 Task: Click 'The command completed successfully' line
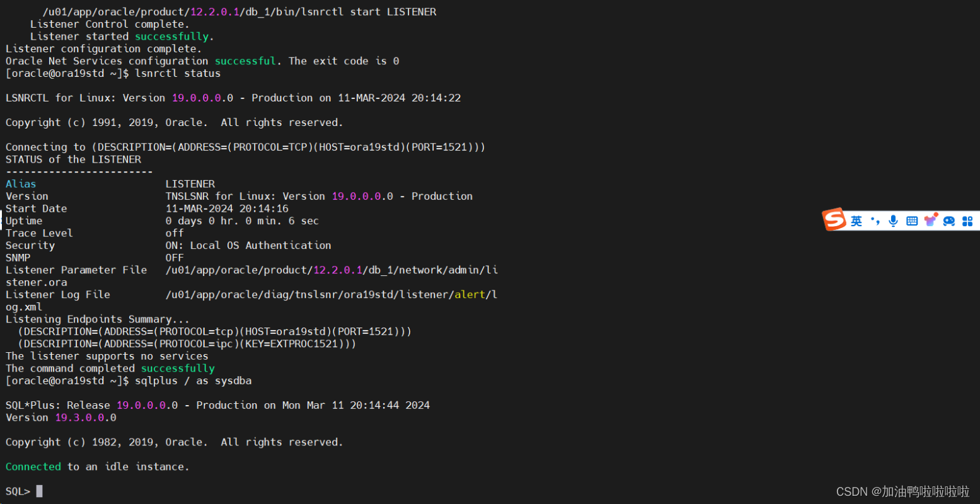[110, 368]
